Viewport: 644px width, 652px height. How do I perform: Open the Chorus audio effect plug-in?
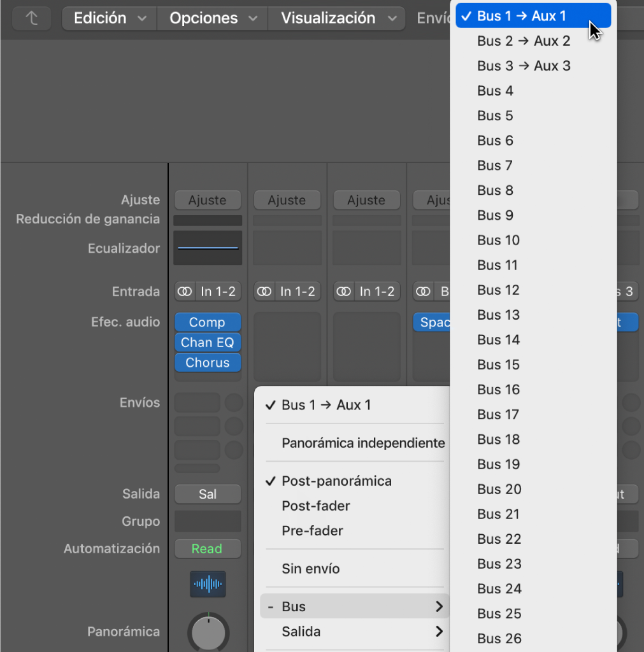click(x=208, y=362)
